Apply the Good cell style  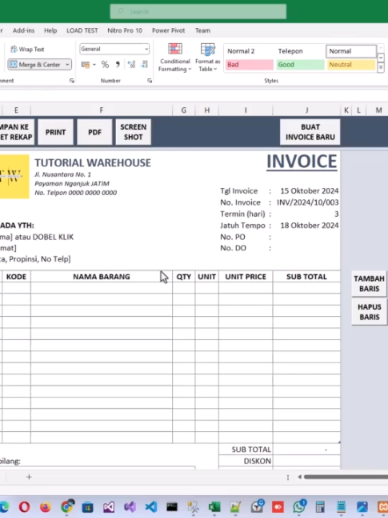point(300,65)
